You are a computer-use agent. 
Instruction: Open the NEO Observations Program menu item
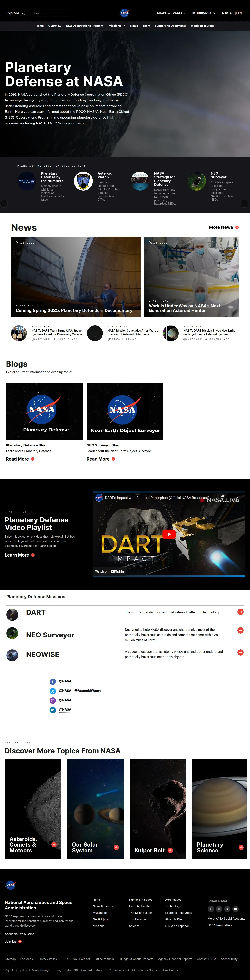(84, 26)
